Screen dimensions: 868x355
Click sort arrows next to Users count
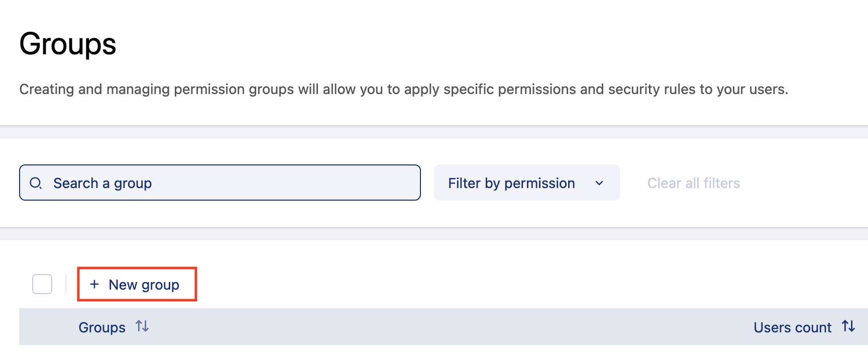tap(848, 327)
